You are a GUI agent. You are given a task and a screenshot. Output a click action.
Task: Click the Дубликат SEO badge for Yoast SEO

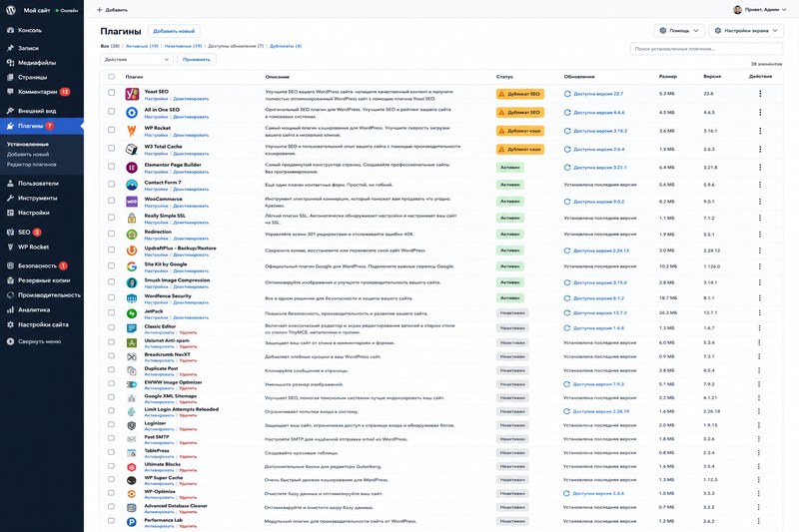[520, 94]
